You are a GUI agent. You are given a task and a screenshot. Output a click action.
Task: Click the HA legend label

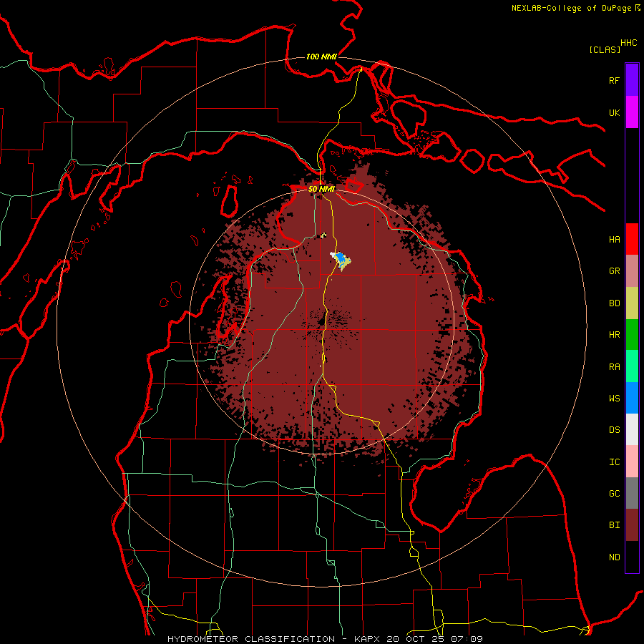(614, 239)
